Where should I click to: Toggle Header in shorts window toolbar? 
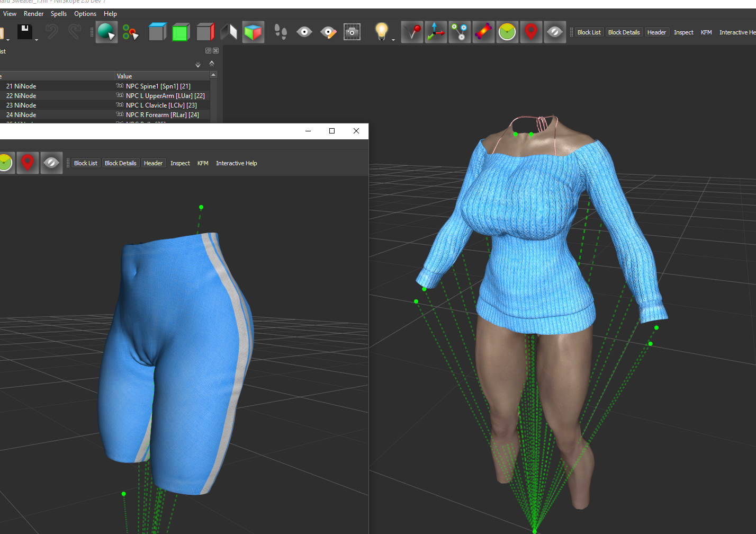pos(154,163)
